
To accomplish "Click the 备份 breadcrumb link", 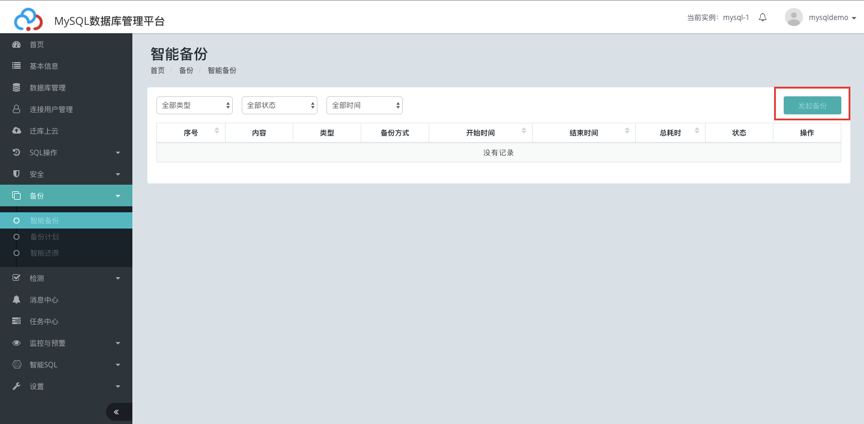I will [186, 71].
